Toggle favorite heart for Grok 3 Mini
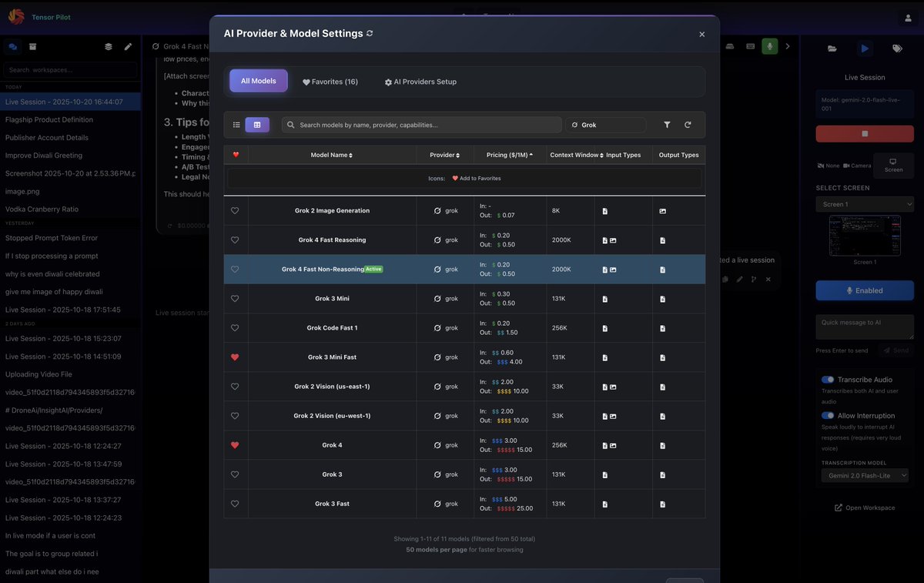 pos(235,299)
